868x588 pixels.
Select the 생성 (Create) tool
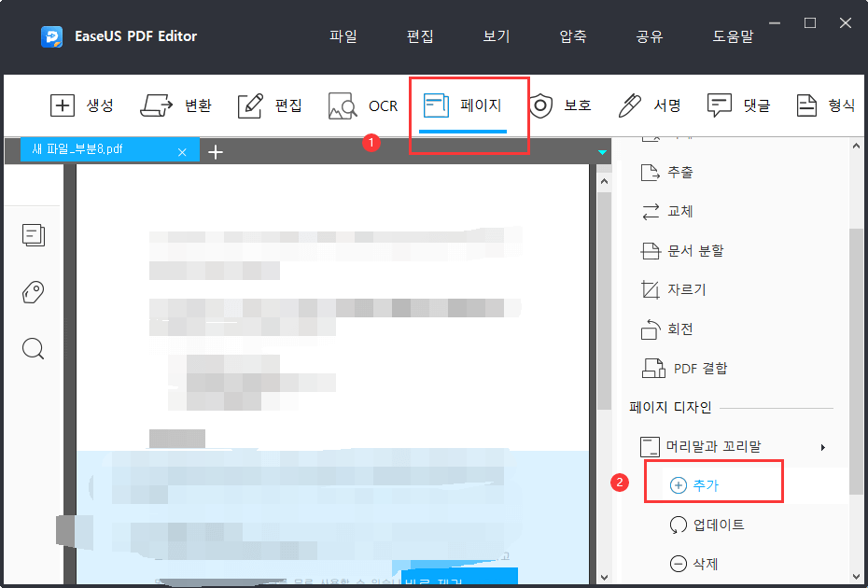pyautogui.click(x=82, y=105)
